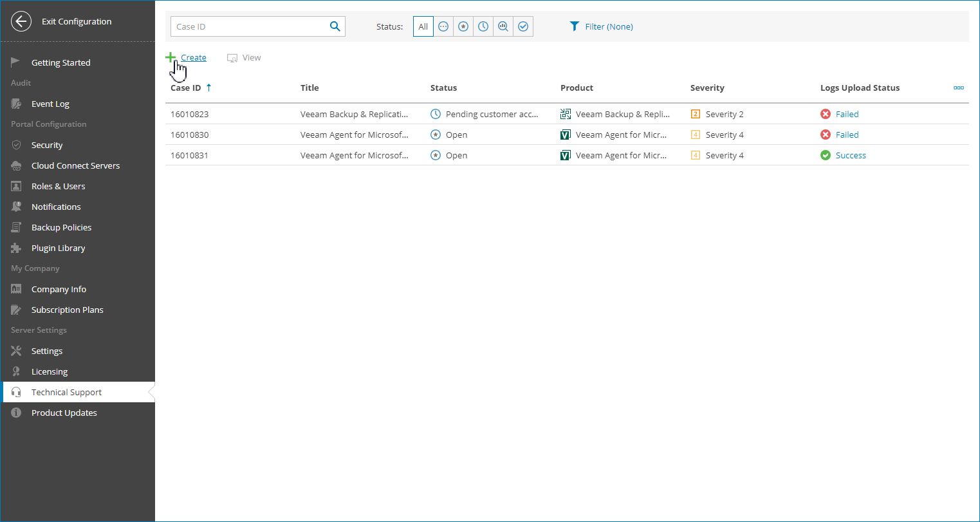The image size is (980, 522).
Task: Type in the Case ID search field
Action: pos(248,26)
